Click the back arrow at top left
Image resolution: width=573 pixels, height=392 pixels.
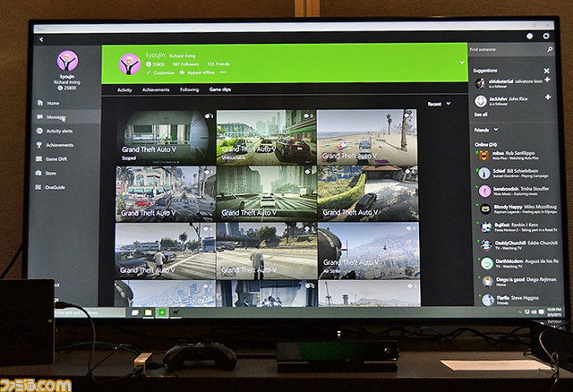coord(41,39)
